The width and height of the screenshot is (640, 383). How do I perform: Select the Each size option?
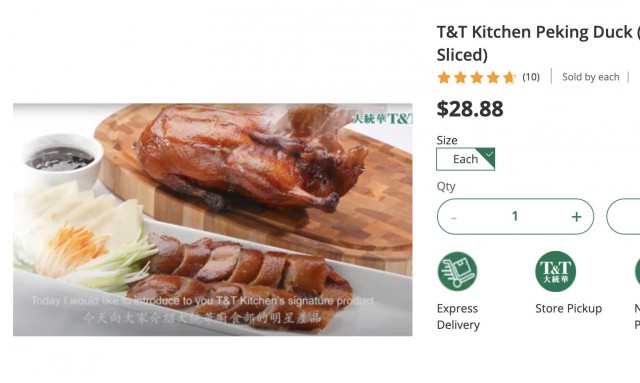[x=465, y=159]
